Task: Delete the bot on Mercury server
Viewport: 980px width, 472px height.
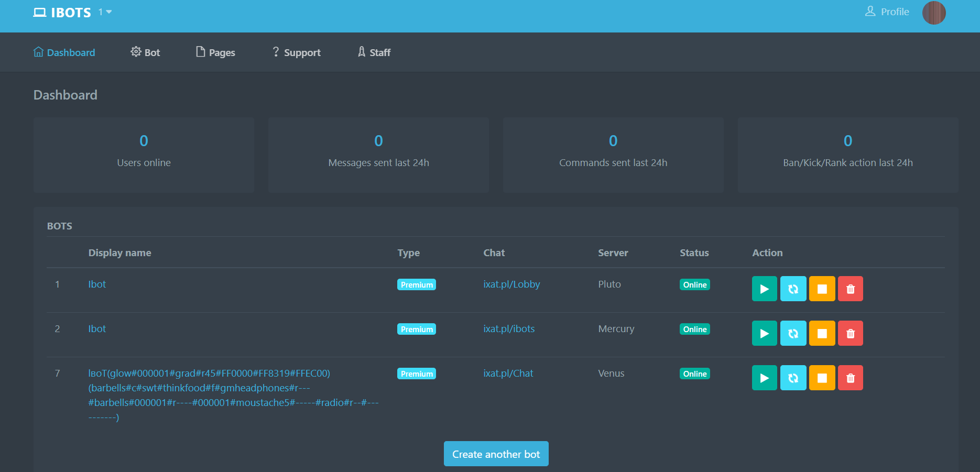Action: pos(850,333)
